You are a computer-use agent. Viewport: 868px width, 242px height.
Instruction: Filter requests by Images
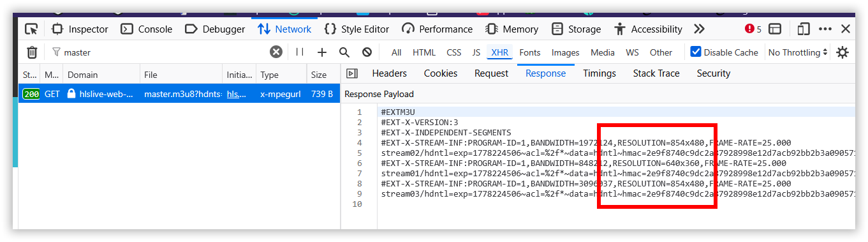pos(565,52)
